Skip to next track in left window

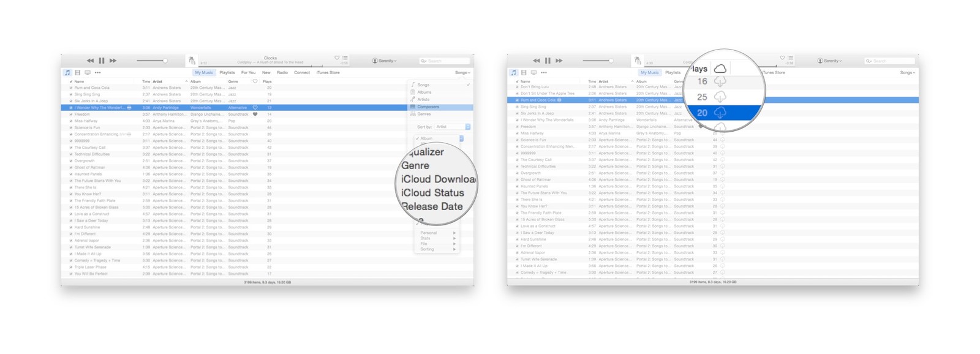coord(113,61)
